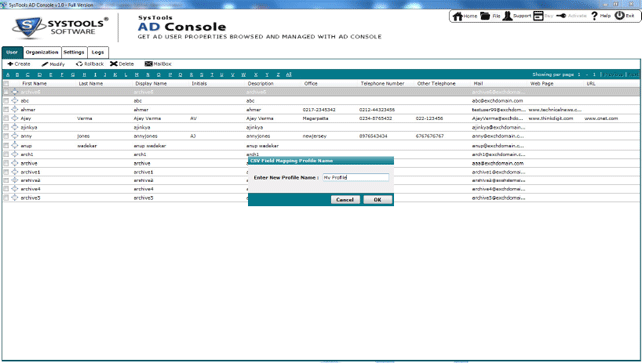The image size is (642, 363).
Task: Open Support from top toolbar
Action: [517, 16]
